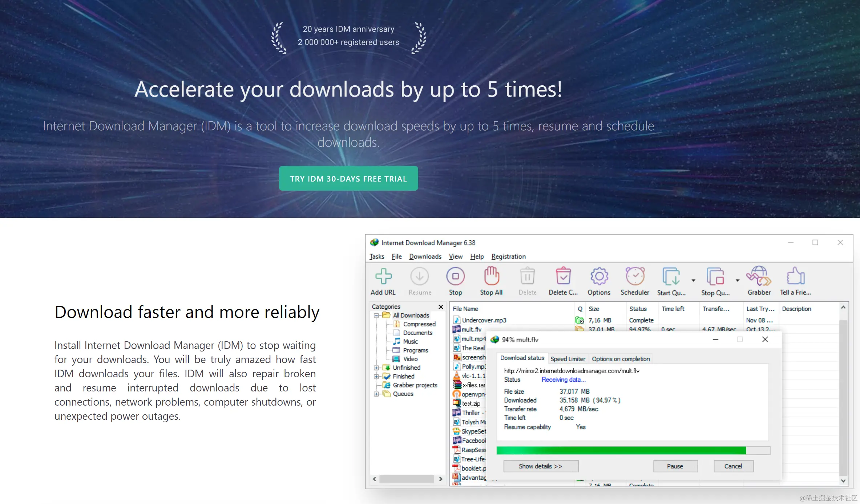Click the green download progress bar
The height and width of the screenshot is (504, 860).
[621, 451]
